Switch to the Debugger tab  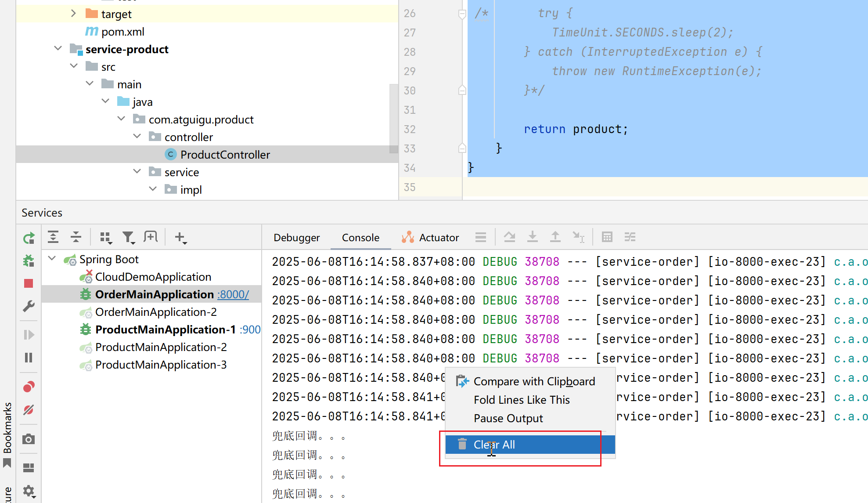296,238
